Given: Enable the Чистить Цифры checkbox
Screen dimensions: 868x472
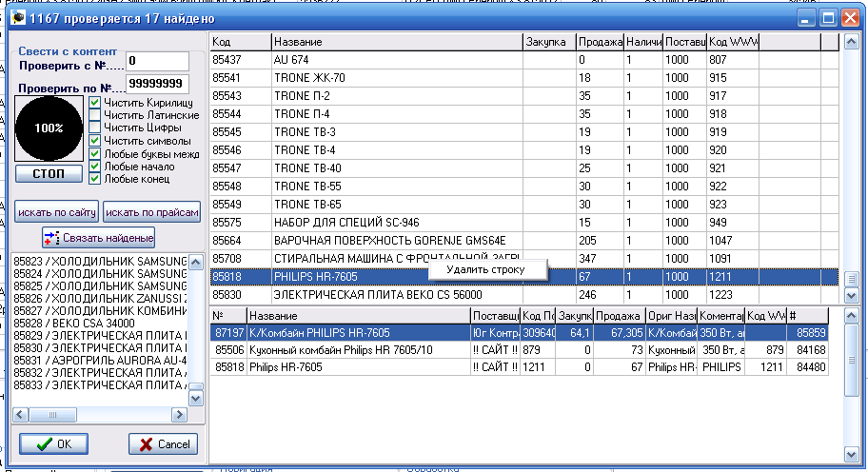Looking at the screenshot, I should pyautogui.click(x=95, y=128).
